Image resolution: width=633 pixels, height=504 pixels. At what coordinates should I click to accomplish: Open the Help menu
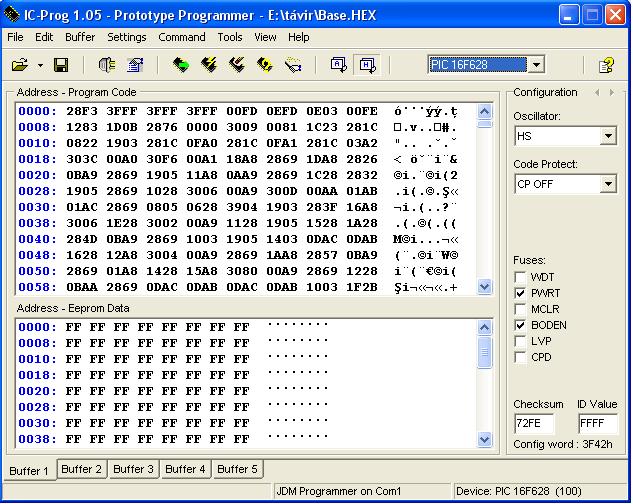tap(299, 37)
